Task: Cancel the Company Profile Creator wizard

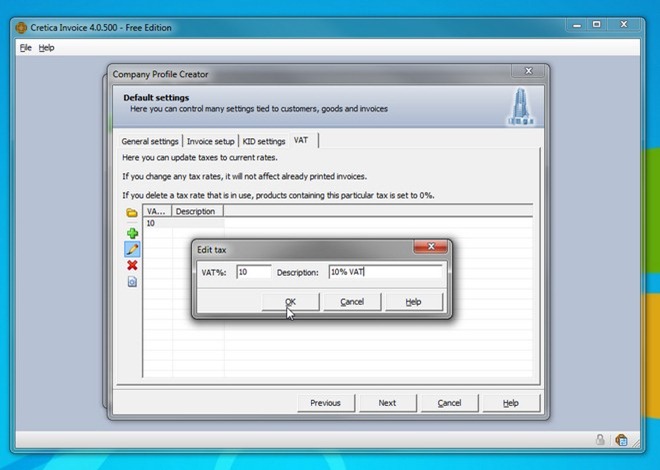Action: point(449,403)
